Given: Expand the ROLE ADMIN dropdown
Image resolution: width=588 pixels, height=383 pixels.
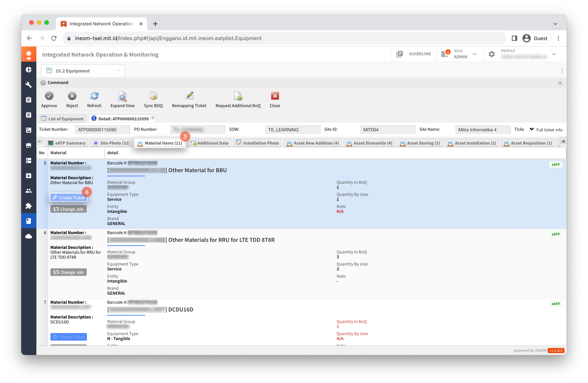Looking at the screenshot, I should pyautogui.click(x=474, y=54).
